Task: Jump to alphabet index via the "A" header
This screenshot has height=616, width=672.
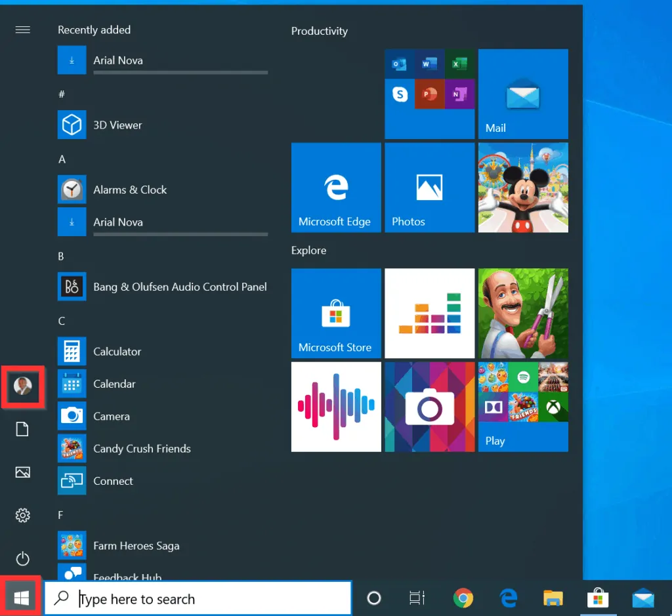Action: pos(61,159)
